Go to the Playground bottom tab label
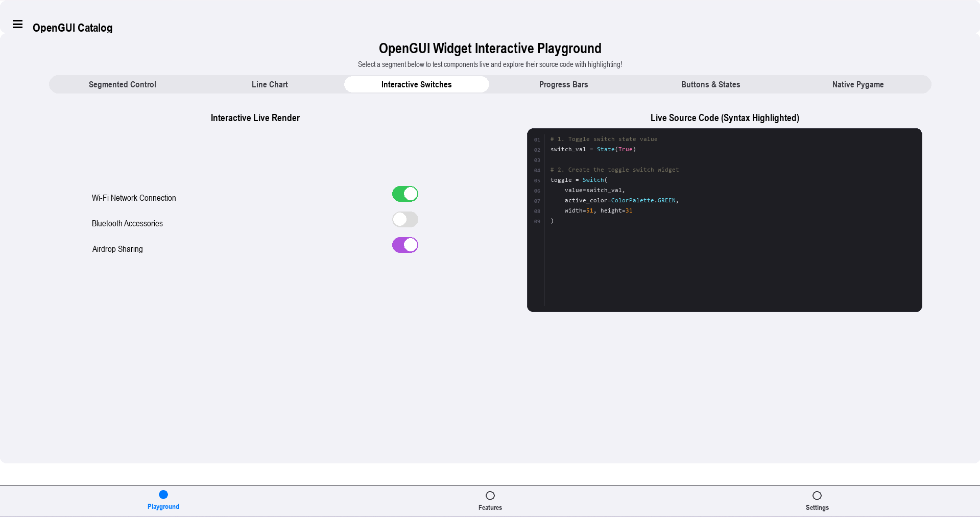Viewport: 980px width, 517px height. click(x=163, y=507)
